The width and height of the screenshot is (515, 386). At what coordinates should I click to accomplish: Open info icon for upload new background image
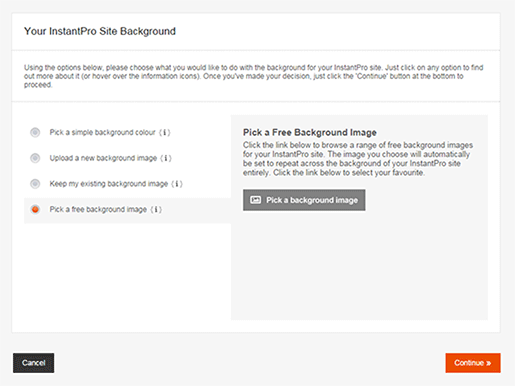166,158
